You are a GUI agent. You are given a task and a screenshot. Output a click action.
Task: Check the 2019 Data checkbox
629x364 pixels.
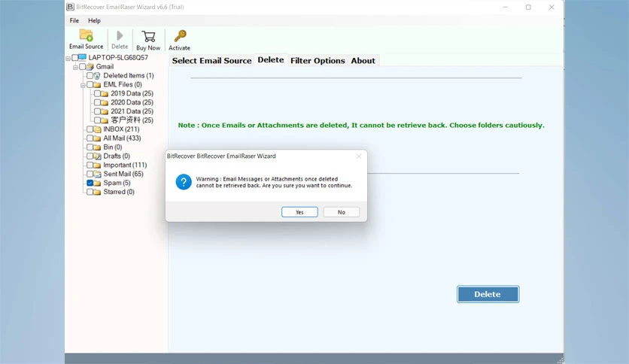coord(98,93)
